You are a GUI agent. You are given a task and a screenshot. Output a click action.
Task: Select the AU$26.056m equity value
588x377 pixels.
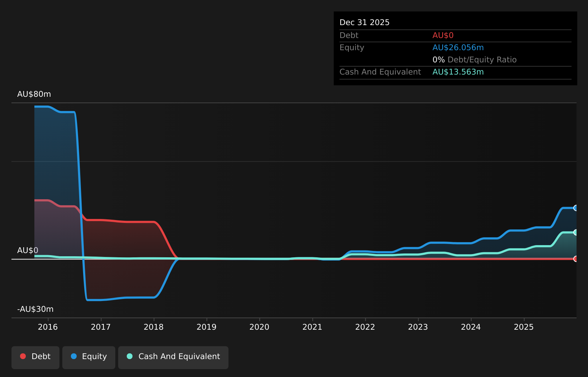point(458,48)
